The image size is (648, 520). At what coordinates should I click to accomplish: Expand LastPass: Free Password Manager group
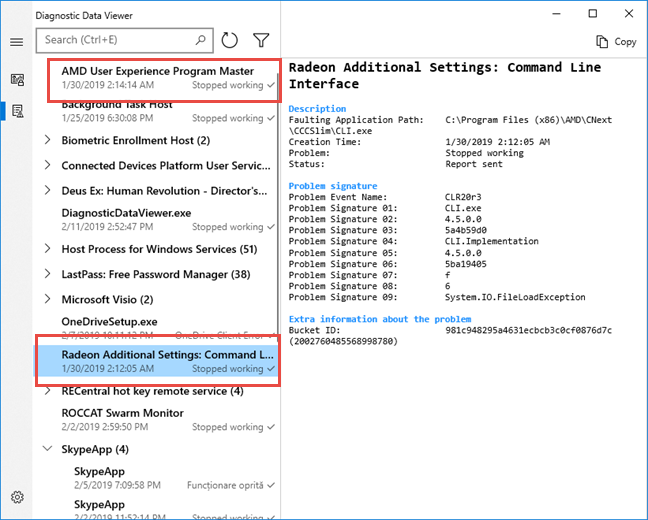click(48, 274)
